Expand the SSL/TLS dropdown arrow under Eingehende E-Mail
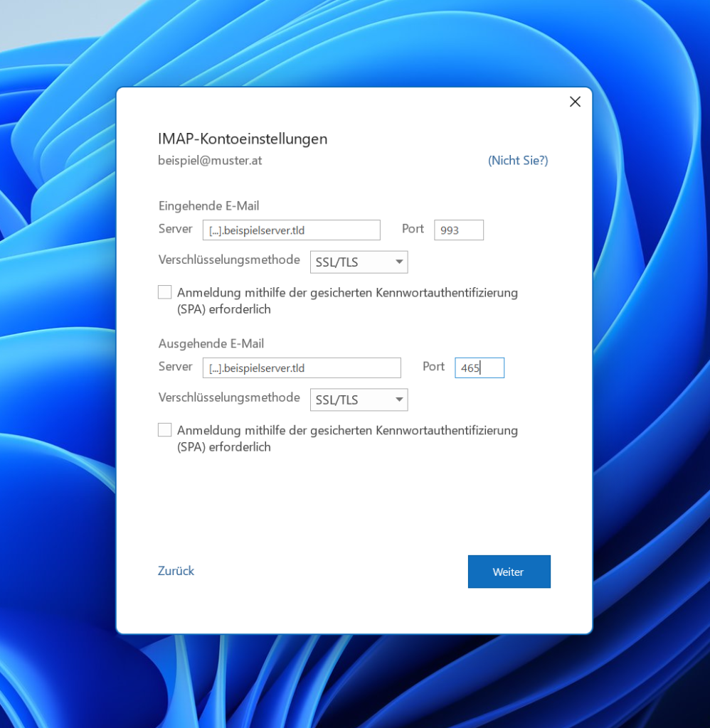710x728 pixels. click(398, 262)
